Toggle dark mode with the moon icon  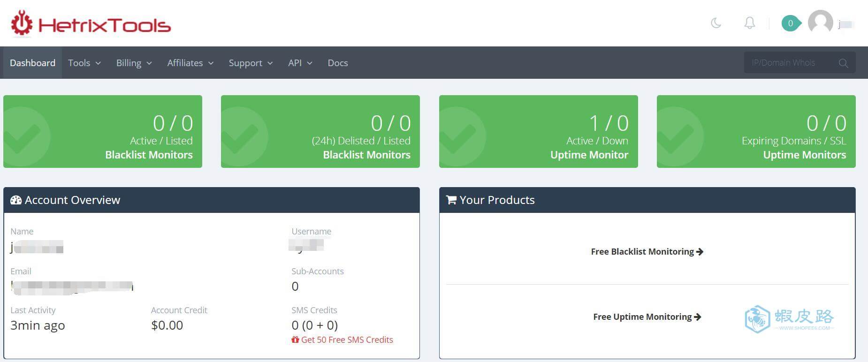point(716,23)
